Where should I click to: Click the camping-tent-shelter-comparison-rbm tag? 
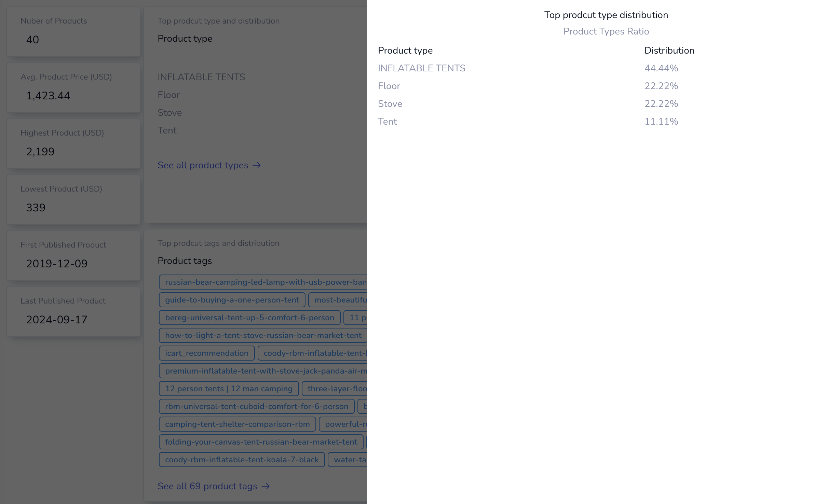pos(238,424)
